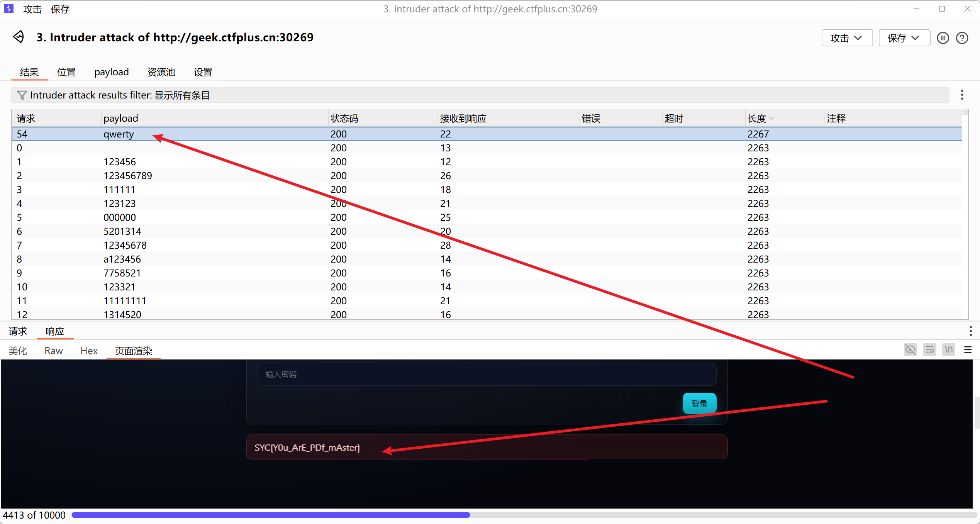Open response panel kebab menu
The image size is (980, 524).
point(970,331)
